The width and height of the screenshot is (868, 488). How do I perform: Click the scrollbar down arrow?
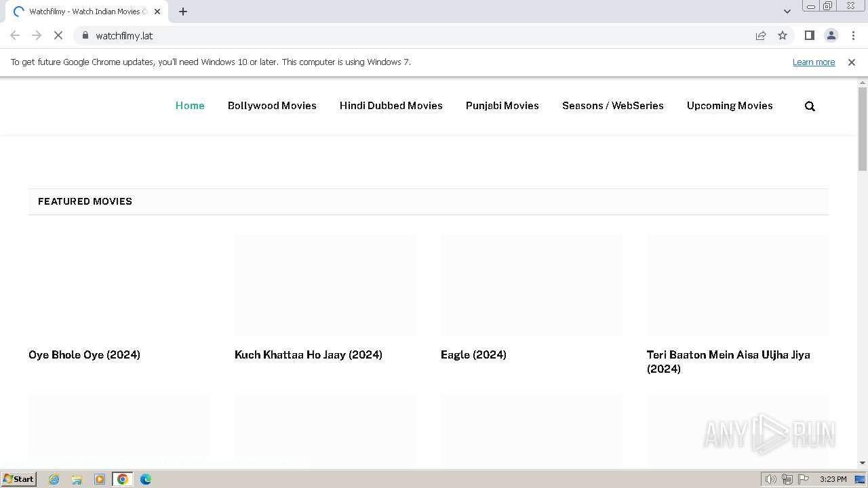[x=863, y=463]
